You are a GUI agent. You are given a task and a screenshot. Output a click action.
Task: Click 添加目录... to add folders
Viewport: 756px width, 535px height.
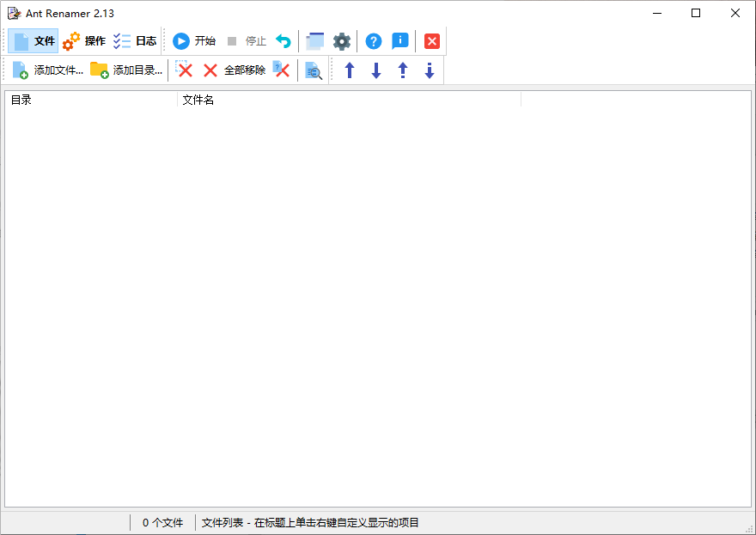pos(126,70)
